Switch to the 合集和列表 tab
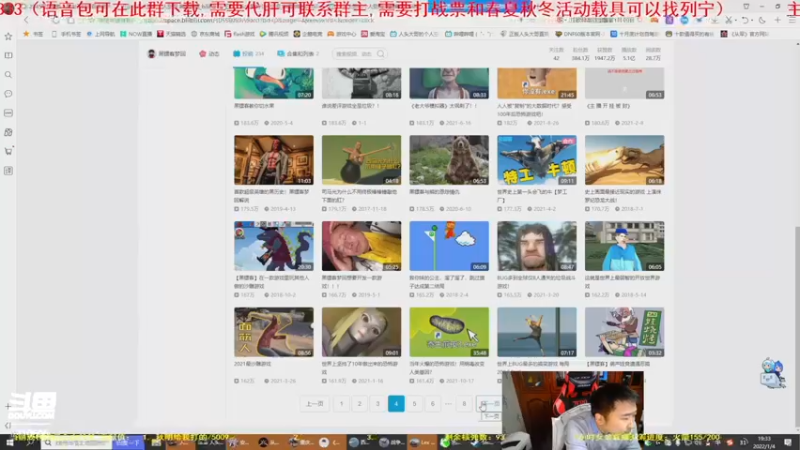This screenshot has width=800, height=450. [298, 54]
